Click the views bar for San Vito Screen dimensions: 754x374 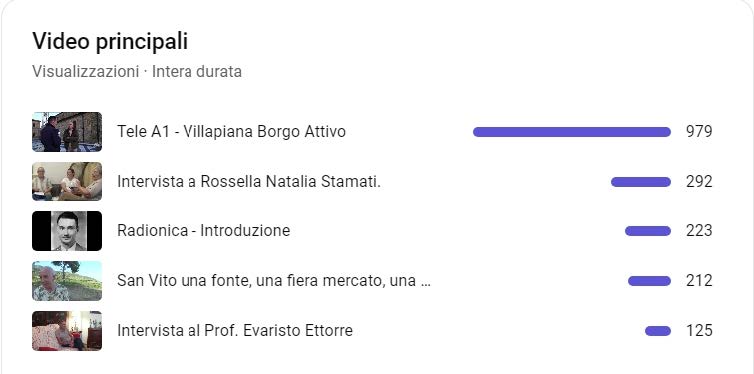pyautogui.click(x=649, y=281)
